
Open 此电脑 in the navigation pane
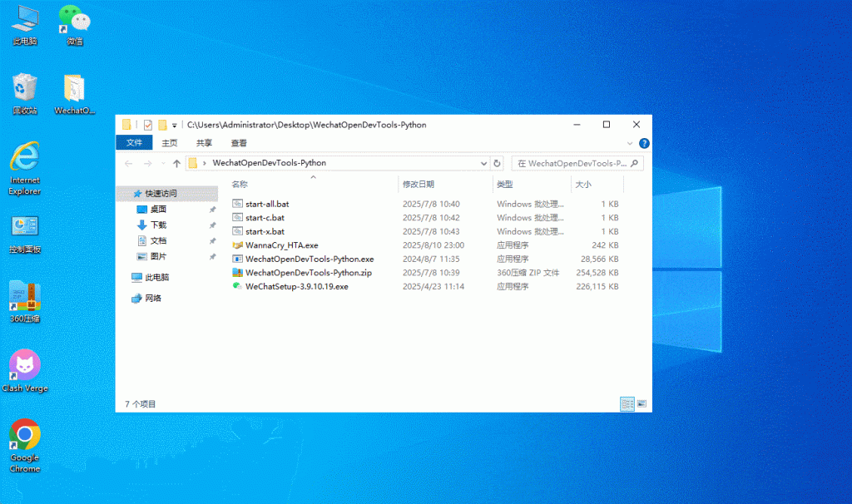(157, 277)
